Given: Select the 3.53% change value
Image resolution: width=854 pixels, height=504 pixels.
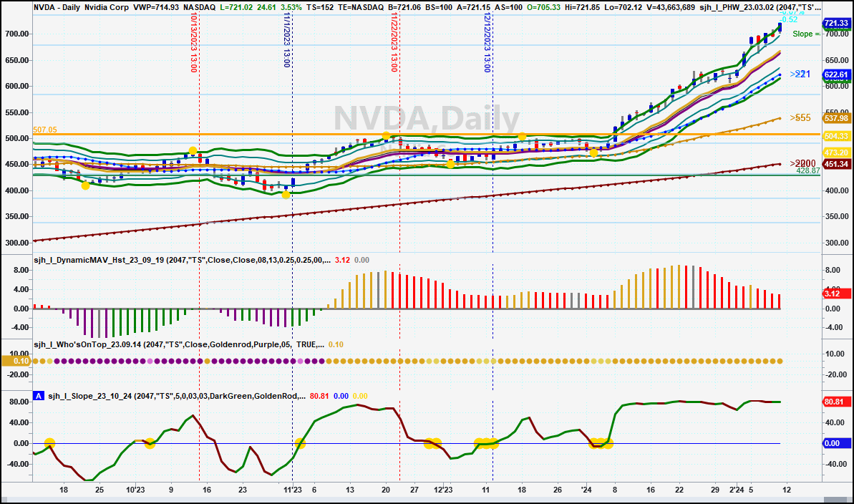Looking at the screenshot, I should tap(291, 8).
